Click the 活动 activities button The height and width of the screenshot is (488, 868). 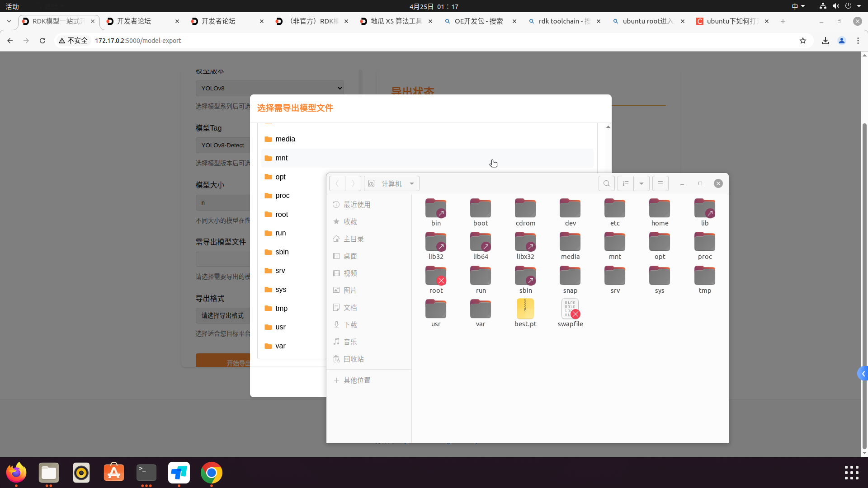[12, 6]
